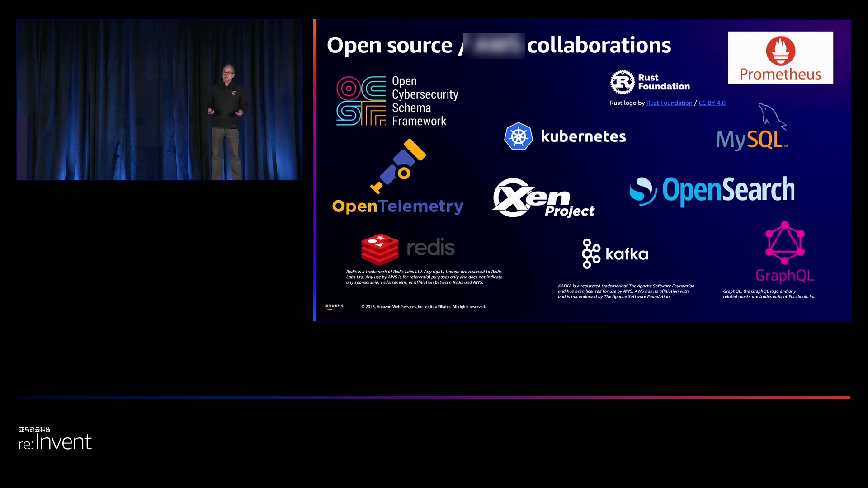Click the OCSF multicolor letters logo

[361, 101]
